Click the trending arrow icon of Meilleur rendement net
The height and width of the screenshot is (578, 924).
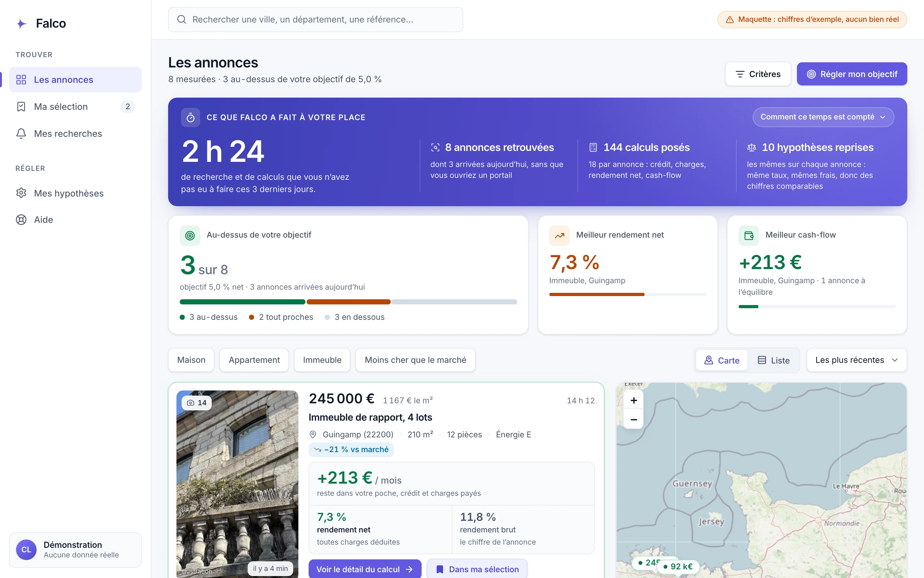pos(559,235)
